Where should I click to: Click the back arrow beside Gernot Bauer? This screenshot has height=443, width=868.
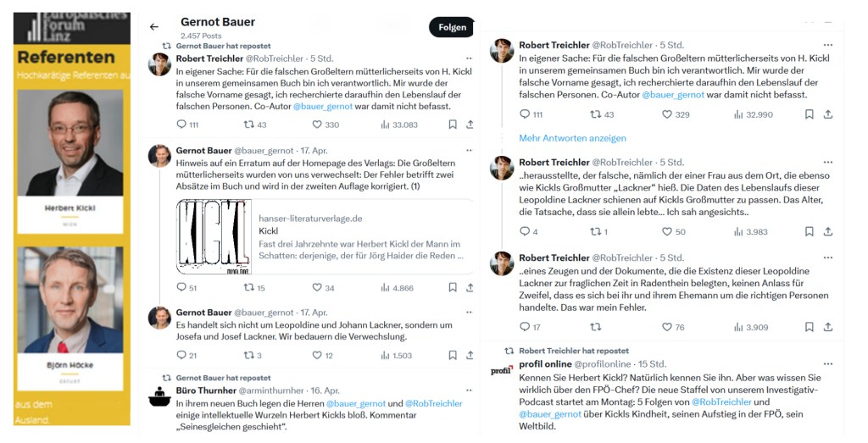154,27
